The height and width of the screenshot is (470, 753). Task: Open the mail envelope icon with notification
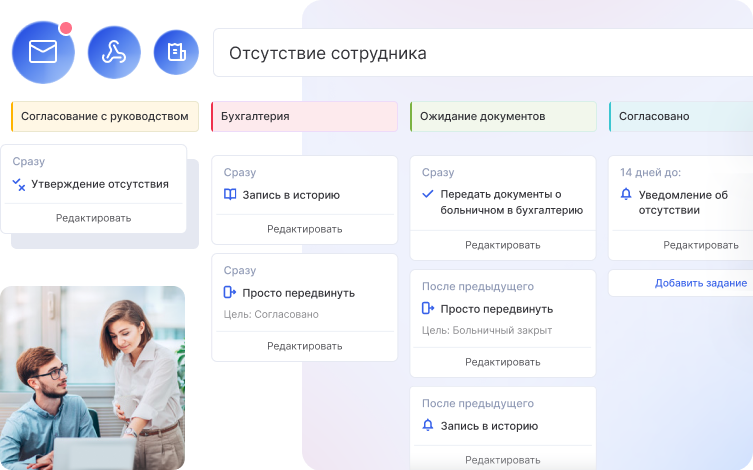[43, 51]
